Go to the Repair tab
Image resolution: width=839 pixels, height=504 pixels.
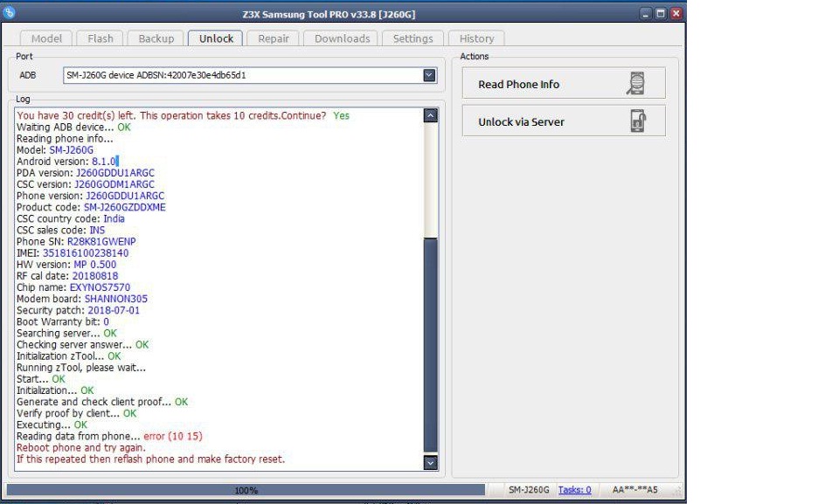(x=274, y=38)
